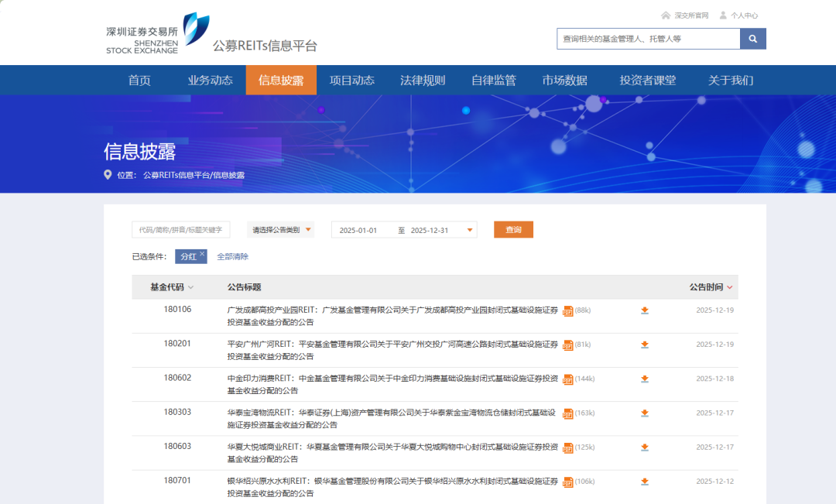Click 全部清除 to clear filters

coord(232,257)
